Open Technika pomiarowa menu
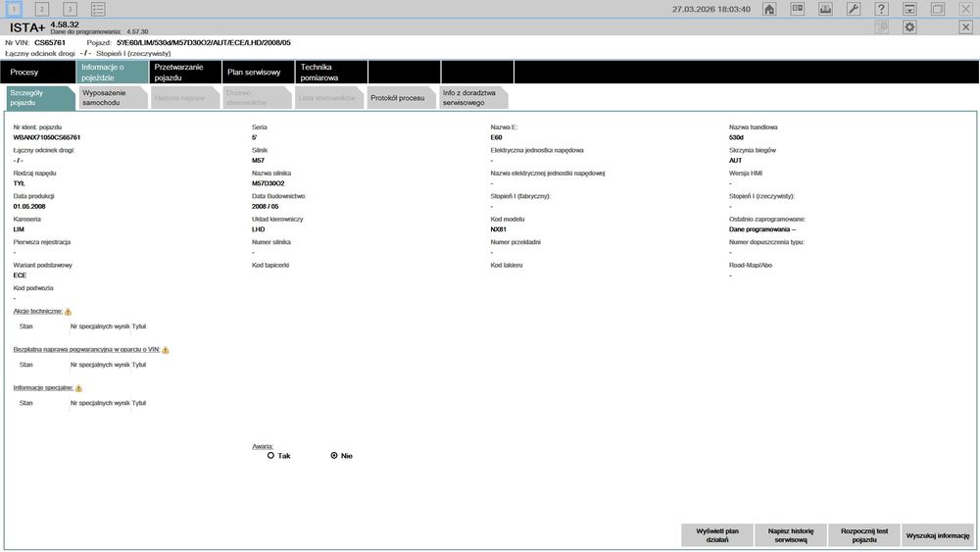This screenshot has height=552, width=980. tap(332, 72)
